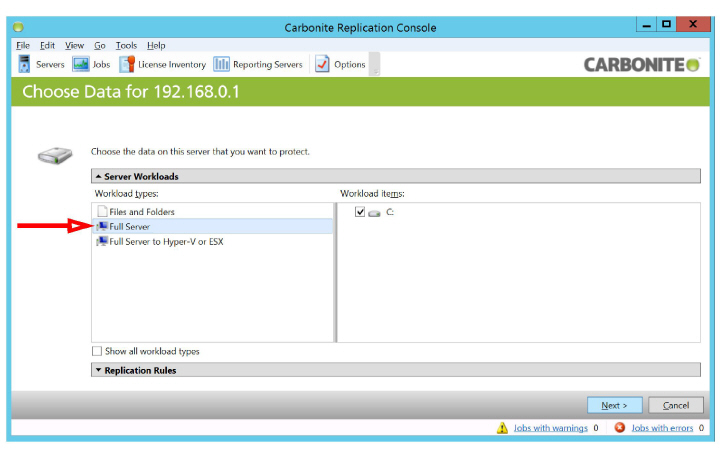
Task: Click the Jobs toolbar label
Action: 101,64
